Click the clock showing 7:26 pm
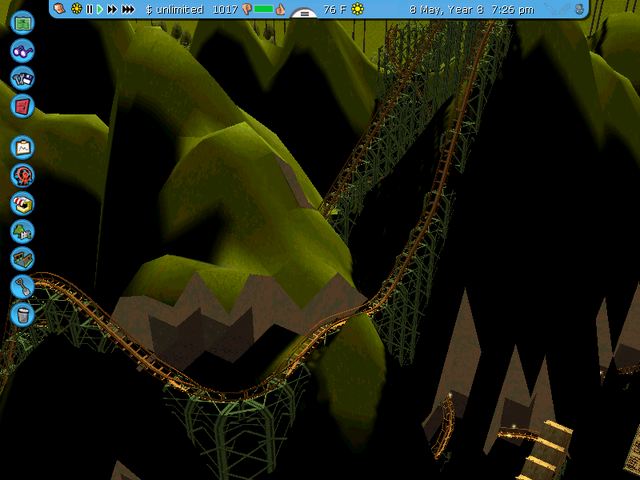 coord(513,9)
